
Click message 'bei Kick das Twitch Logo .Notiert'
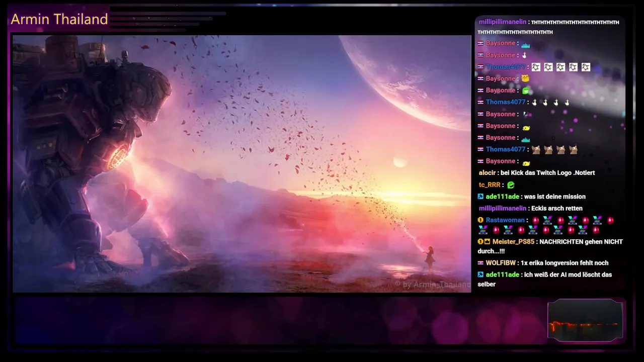point(548,173)
